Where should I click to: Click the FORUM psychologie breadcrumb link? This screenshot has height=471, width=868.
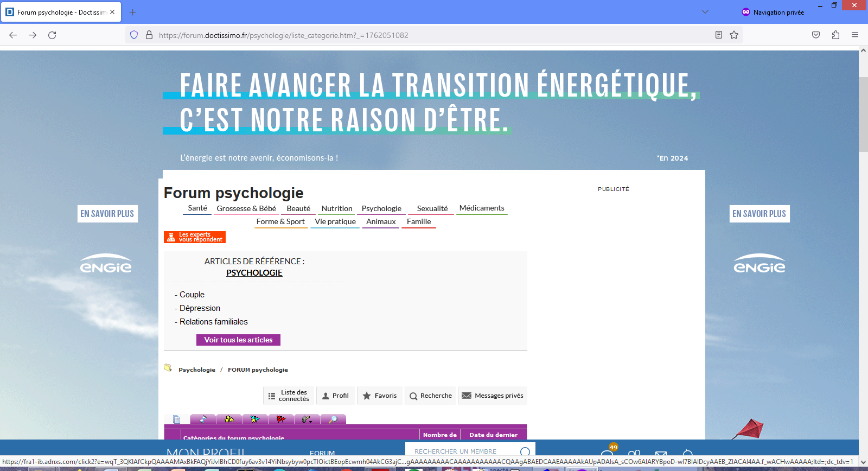tap(258, 370)
